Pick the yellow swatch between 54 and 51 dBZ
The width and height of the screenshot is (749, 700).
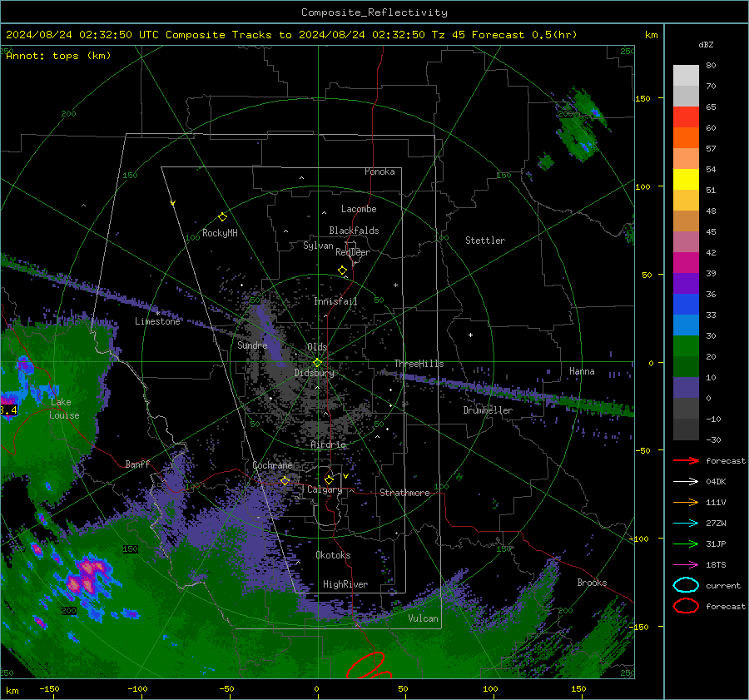pos(686,180)
